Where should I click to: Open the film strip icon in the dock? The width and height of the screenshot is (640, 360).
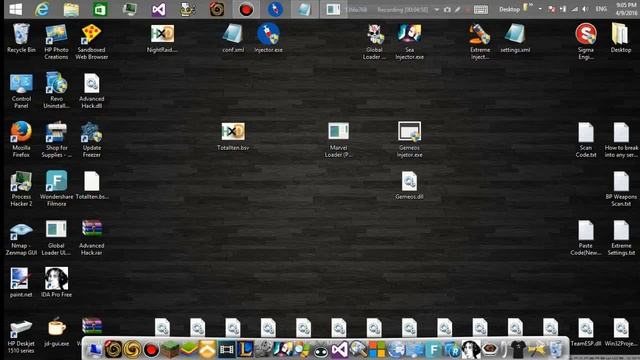tap(227, 349)
